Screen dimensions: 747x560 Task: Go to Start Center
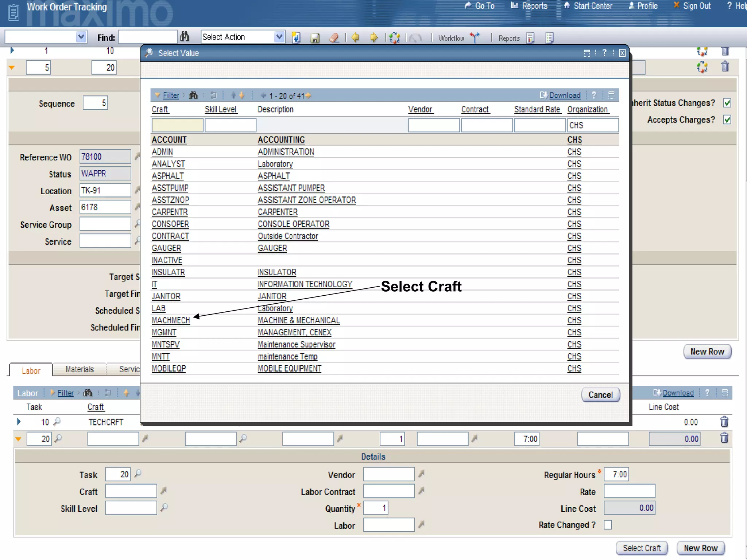click(588, 6)
